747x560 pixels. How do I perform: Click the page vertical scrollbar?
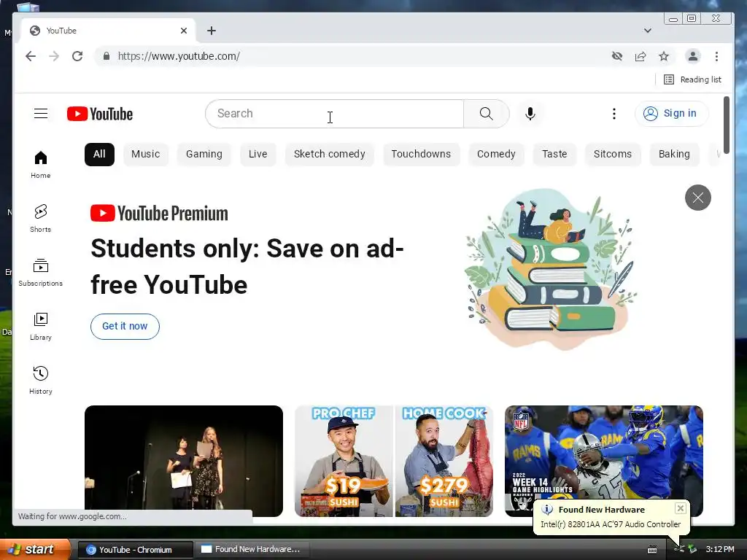[727, 125]
